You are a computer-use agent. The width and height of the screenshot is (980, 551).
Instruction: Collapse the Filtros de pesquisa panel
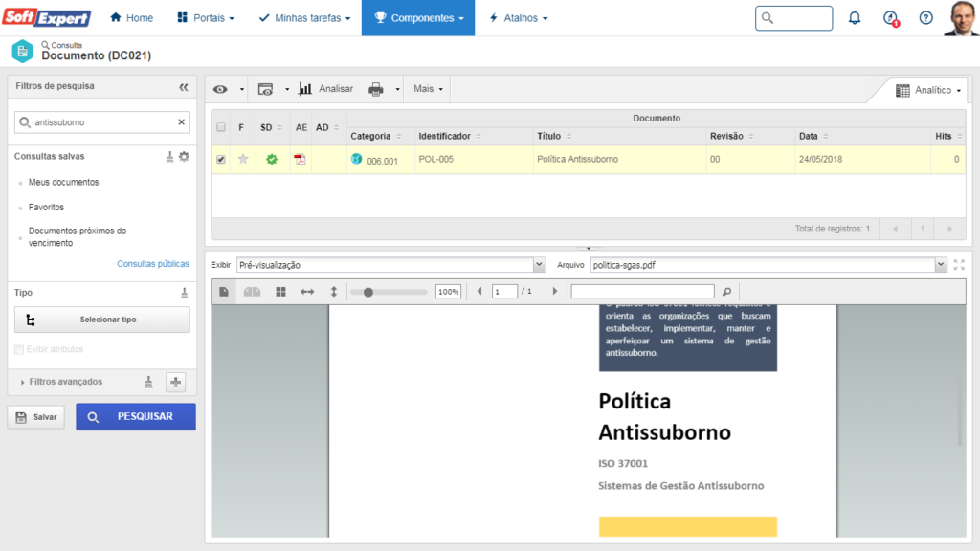(x=184, y=86)
